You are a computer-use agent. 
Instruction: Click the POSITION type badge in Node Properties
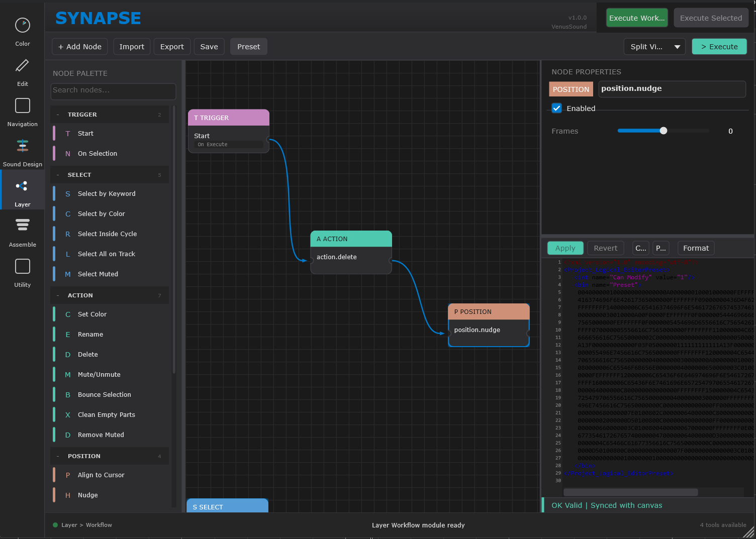[571, 89]
